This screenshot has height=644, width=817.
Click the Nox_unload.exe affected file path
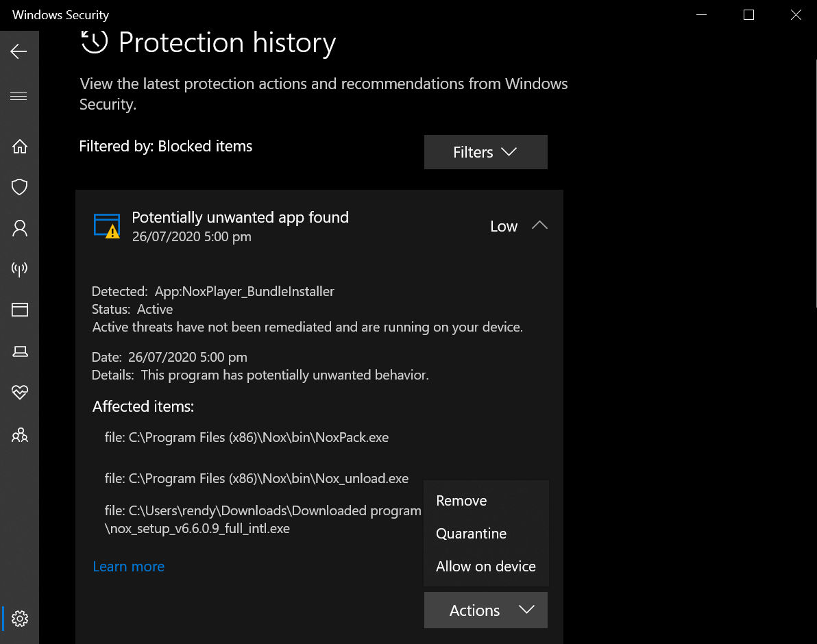coord(256,478)
